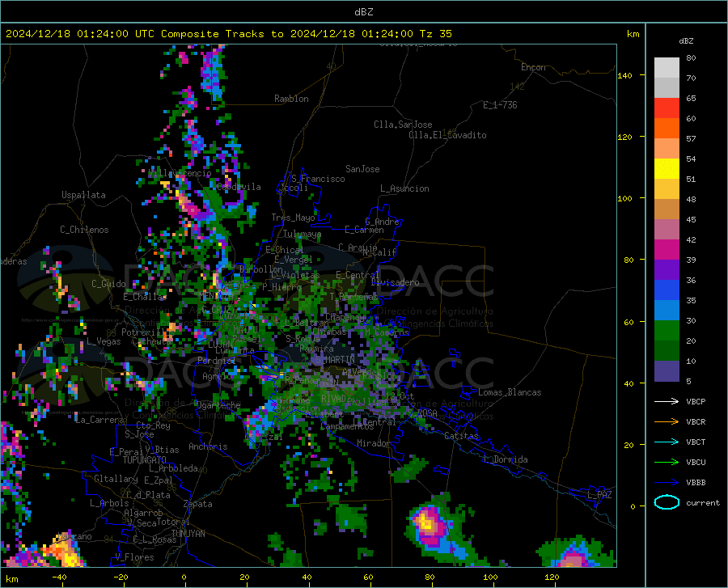Click the blue VBBB arrow legend icon
The height and width of the screenshot is (588, 728).
667,483
